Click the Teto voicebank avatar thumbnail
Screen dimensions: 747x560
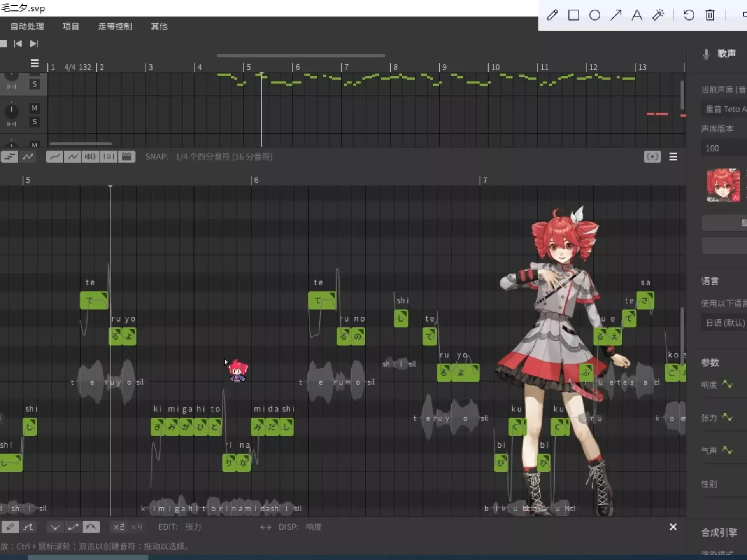(x=723, y=185)
